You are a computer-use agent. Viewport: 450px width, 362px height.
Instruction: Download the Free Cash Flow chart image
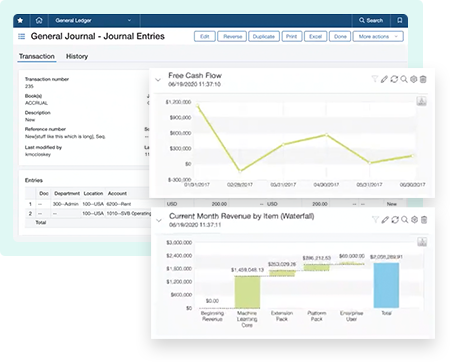coord(422,101)
